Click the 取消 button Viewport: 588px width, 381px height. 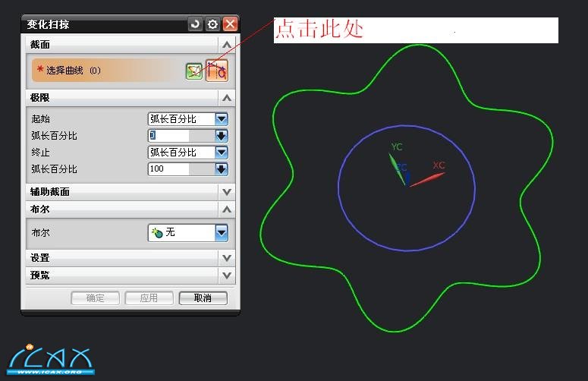point(203,298)
